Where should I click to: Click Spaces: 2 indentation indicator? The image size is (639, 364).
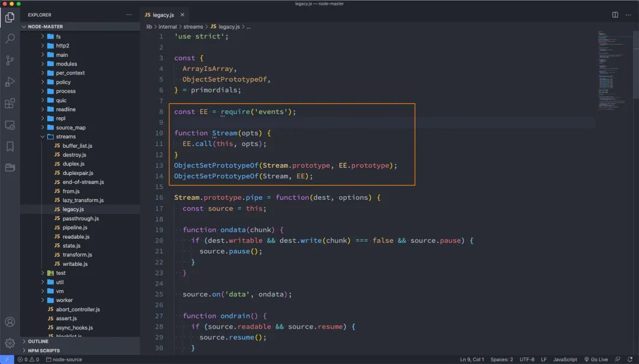pos(501,359)
